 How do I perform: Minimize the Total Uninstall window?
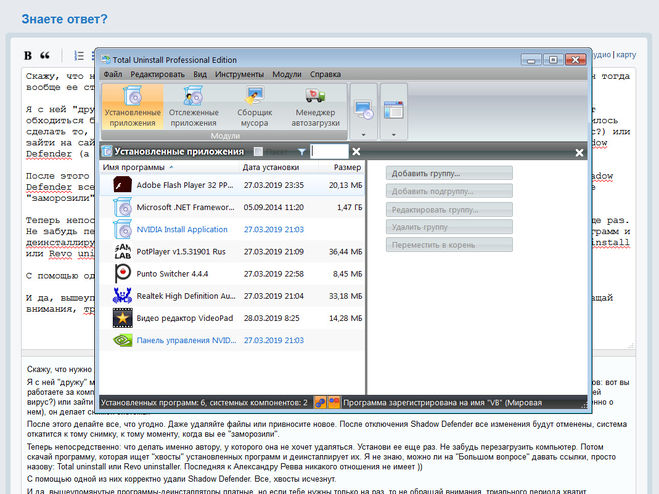(531, 60)
